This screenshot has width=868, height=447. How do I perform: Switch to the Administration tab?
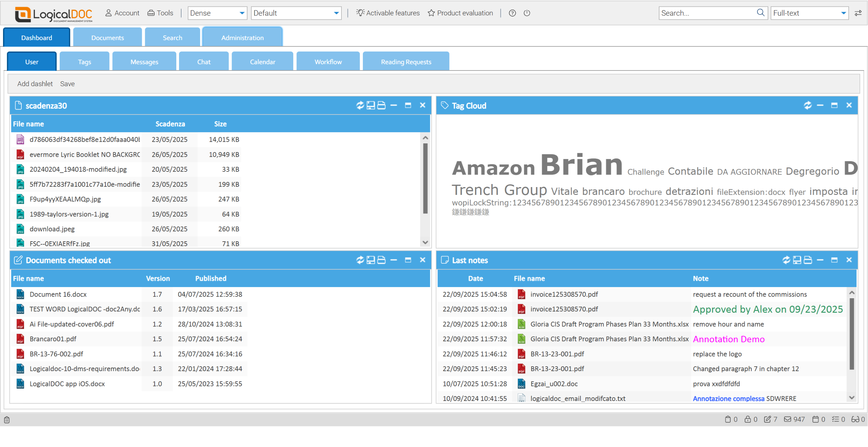pyautogui.click(x=242, y=38)
